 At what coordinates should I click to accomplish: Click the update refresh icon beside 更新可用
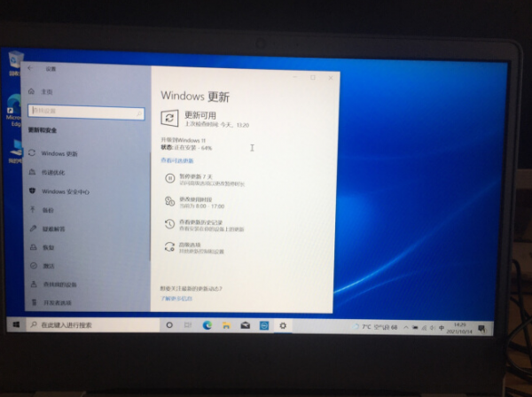point(169,118)
